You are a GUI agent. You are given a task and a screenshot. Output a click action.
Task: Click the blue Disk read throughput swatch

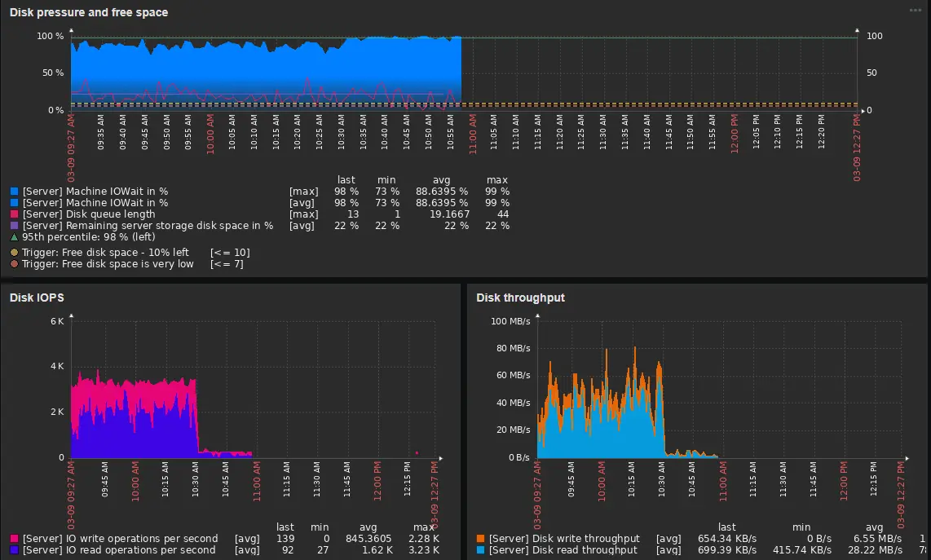coord(481,550)
